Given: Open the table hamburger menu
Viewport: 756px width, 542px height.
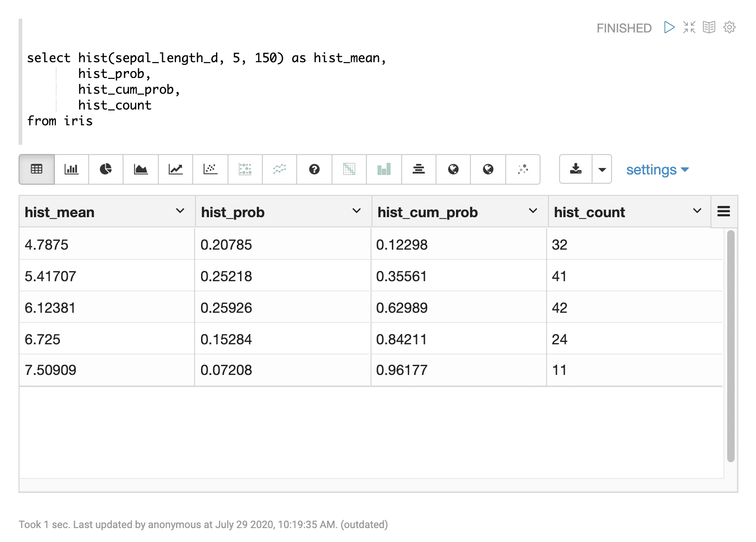Looking at the screenshot, I should pos(723,211).
